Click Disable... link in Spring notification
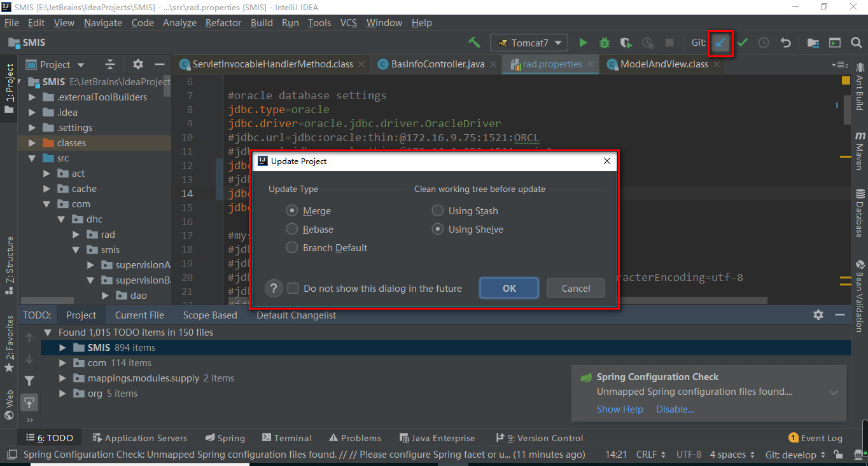Viewport: 868px width, 466px height. [x=675, y=409]
